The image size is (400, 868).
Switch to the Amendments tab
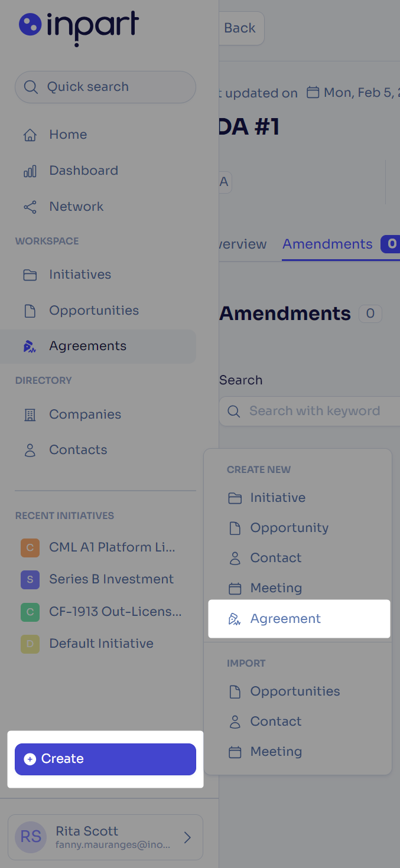coord(327,244)
